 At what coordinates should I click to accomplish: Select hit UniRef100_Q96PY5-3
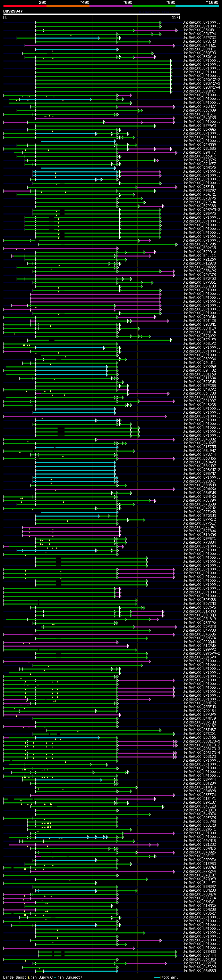[201, 210]
